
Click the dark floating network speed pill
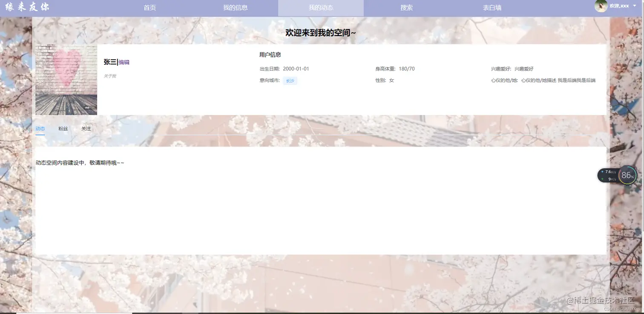[x=610, y=175]
